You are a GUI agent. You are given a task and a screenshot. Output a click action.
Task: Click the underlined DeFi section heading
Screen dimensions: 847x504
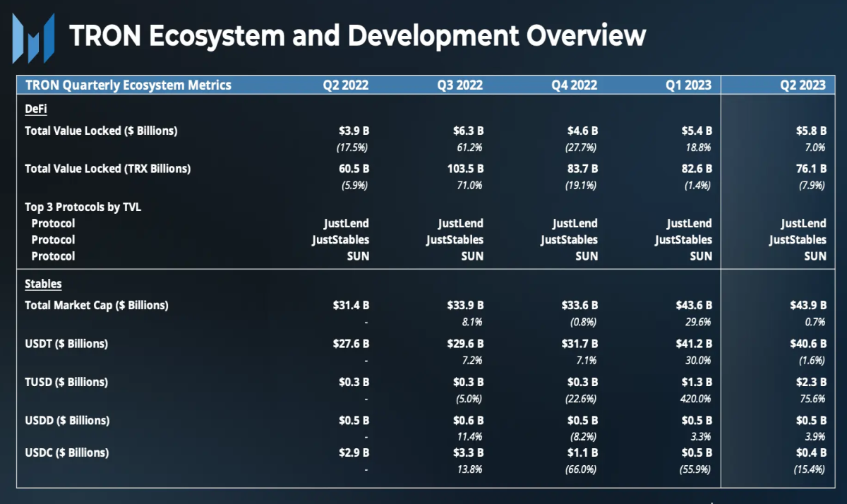click(36, 109)
